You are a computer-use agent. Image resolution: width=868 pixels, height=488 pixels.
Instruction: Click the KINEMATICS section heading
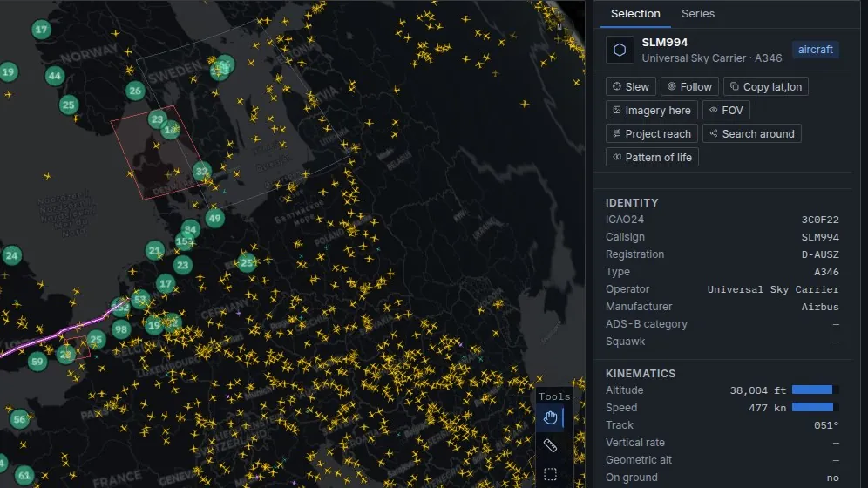(641, 374)
